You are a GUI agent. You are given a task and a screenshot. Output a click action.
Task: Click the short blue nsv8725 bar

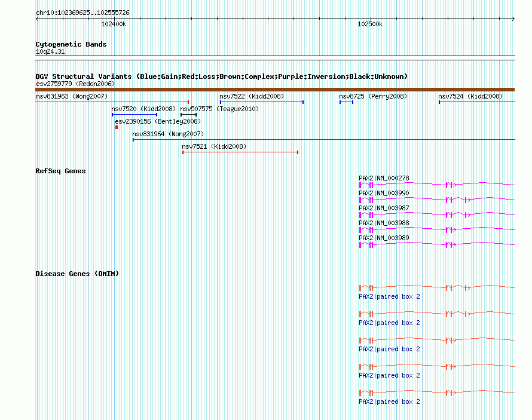pyautogui.click(x=347, y=102)
